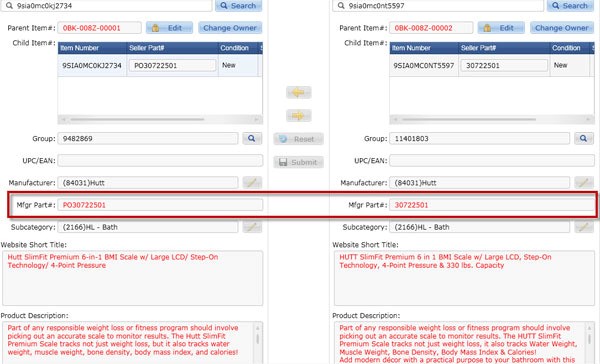
Task: Click left search box containing 9sia0mc0kj2734
Action: (x=106, y=5)
